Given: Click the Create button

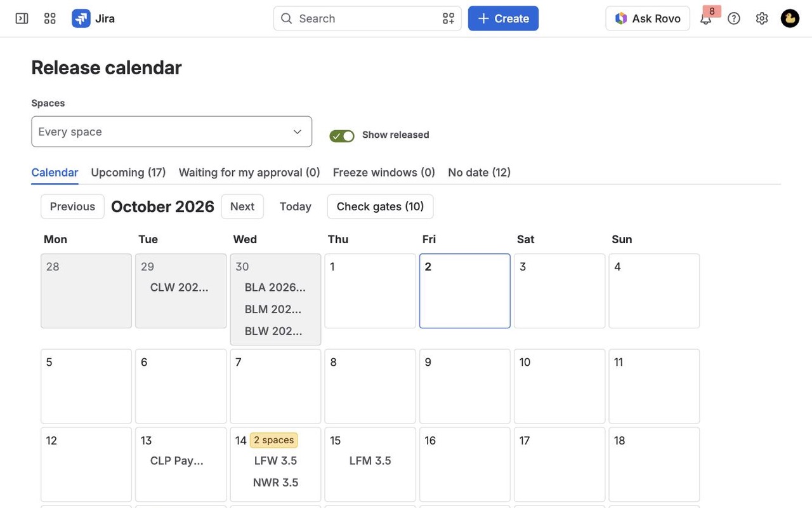Looking at the screenshot, I should pos(503,18).
